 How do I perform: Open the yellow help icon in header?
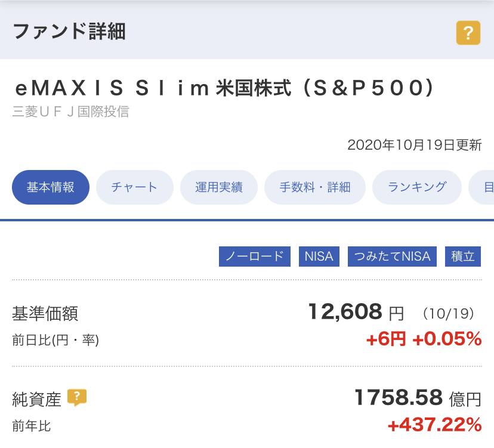468,33
